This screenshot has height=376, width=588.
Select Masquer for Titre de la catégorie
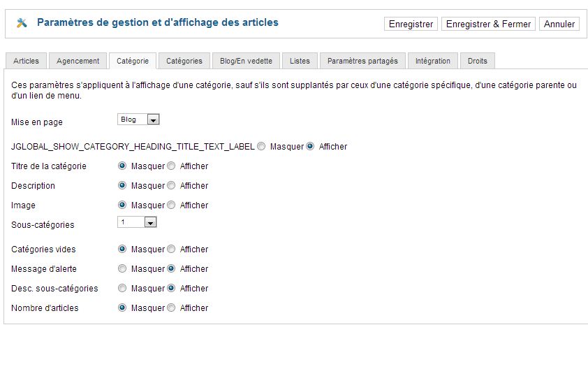click(122, 166)
